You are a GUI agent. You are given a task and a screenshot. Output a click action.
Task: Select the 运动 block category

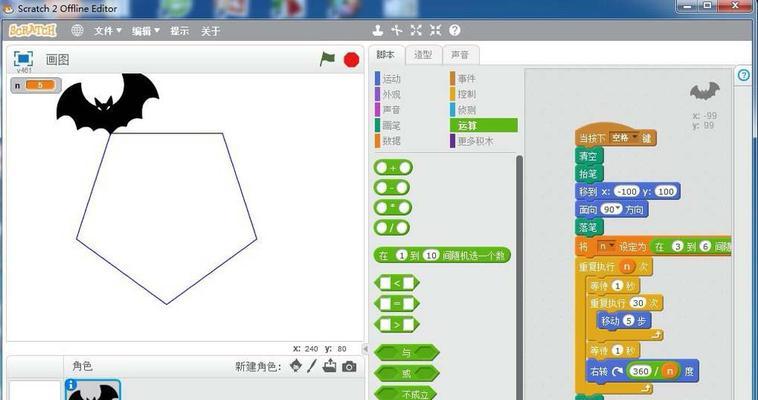pyautogui.click(x=392, y=78)
